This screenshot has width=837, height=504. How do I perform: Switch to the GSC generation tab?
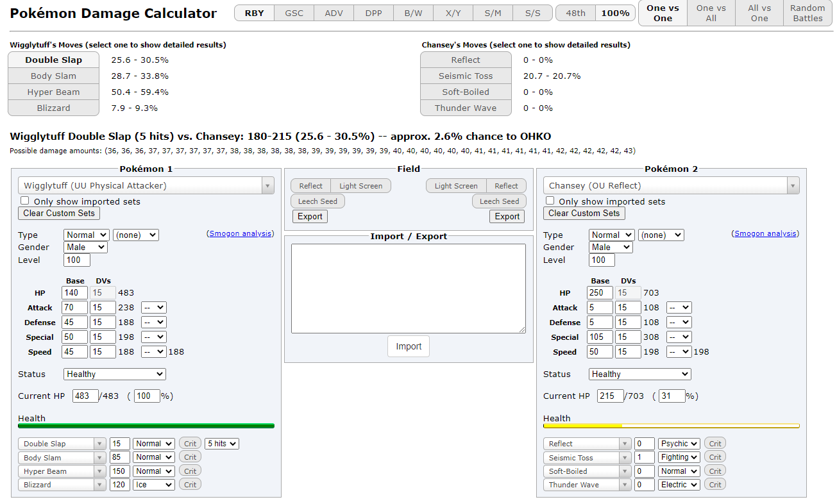click(294, 13)
